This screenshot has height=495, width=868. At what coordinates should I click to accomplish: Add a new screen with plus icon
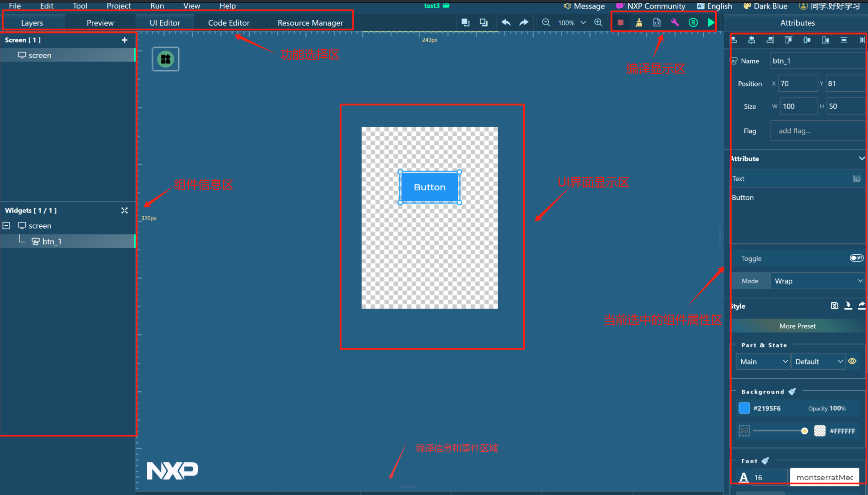click(x=125, y=40)
